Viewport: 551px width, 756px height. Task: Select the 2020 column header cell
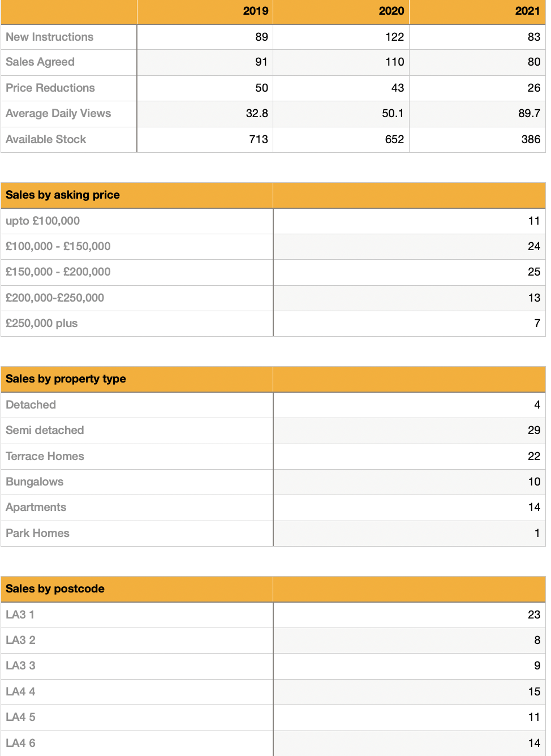coord(391,11)
